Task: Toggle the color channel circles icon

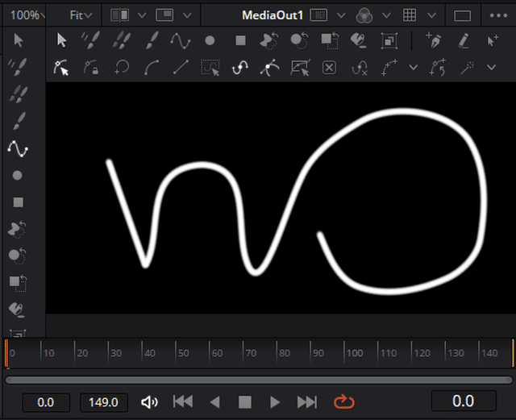Action: [x=364, y=15]
